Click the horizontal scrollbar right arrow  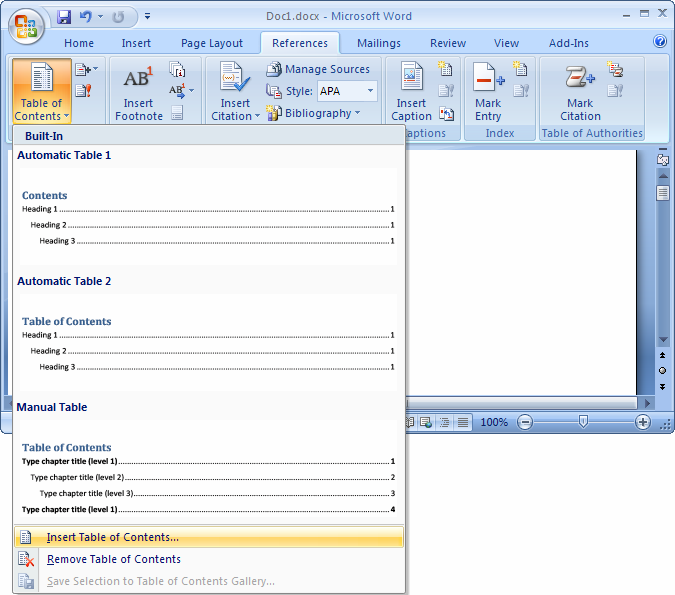tap(647, 403)
